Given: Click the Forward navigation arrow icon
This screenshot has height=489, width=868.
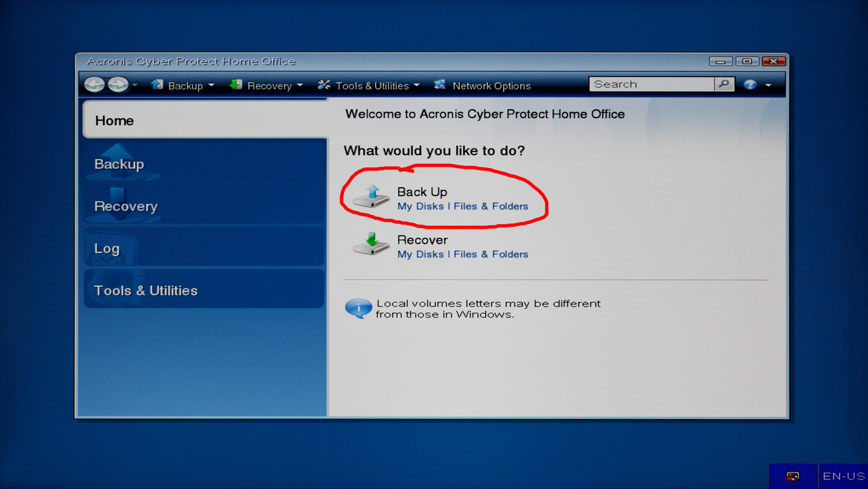Looking at the screenshot, I should 117,85.
